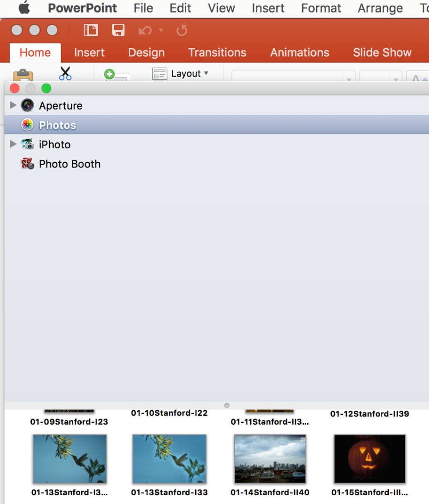Click the label 01-11Stanford-II3…
This screenshot has height=504, width=429.
tap(270, 422)
